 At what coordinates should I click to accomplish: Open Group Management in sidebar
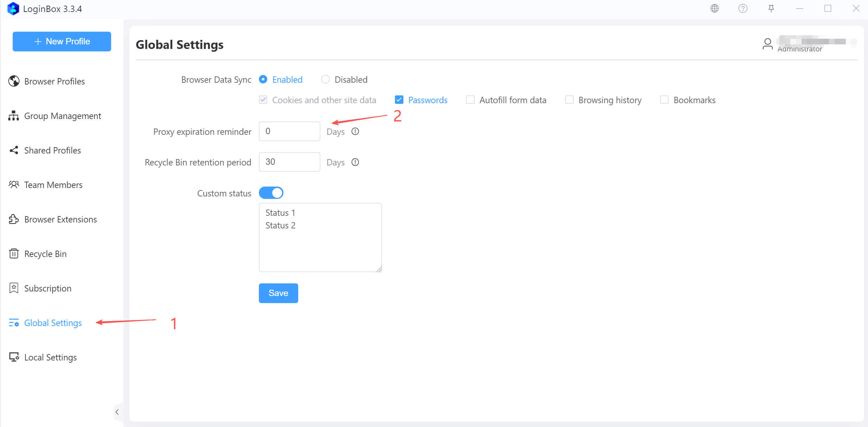(x=62, y=116)
